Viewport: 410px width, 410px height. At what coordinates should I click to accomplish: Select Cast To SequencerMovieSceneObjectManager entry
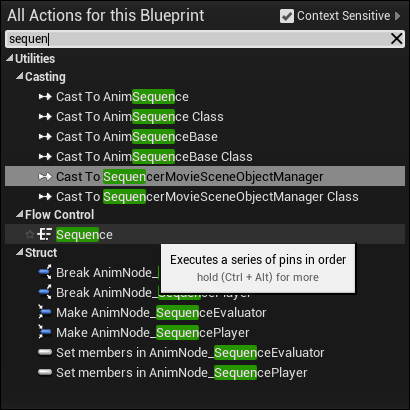pyautogui.click(x=205, y=177)
